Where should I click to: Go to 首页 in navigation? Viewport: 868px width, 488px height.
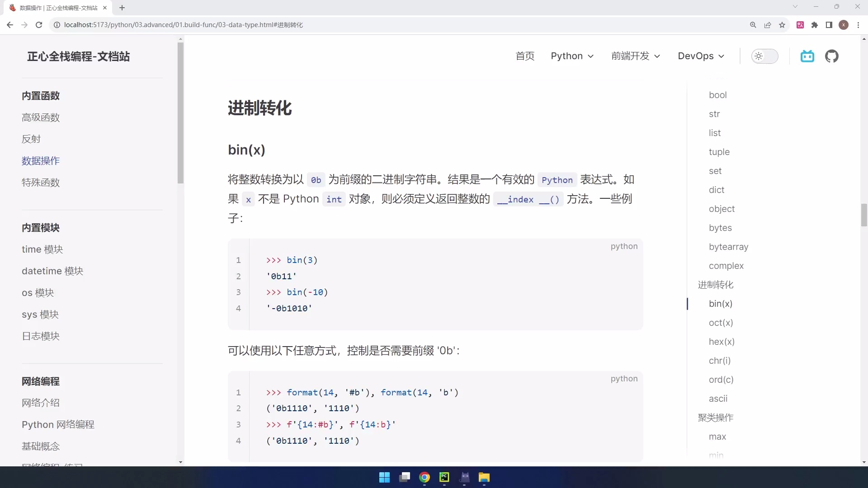pyautogui.click(x=525, y=56)
